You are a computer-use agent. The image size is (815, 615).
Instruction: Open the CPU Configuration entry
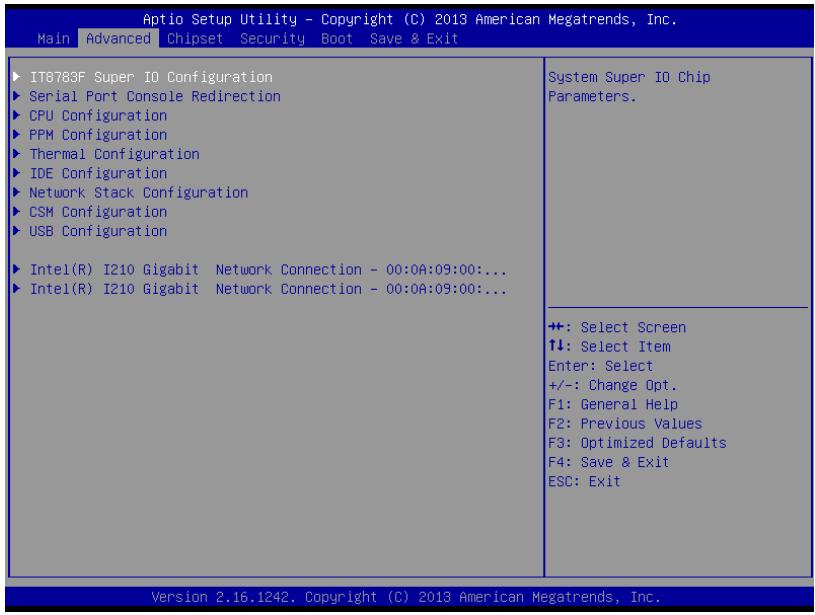pyautogui.click(x=98, y=115)
